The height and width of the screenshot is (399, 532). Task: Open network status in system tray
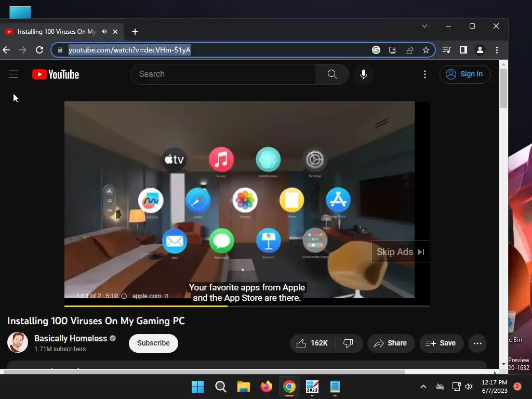pos(456,387)
